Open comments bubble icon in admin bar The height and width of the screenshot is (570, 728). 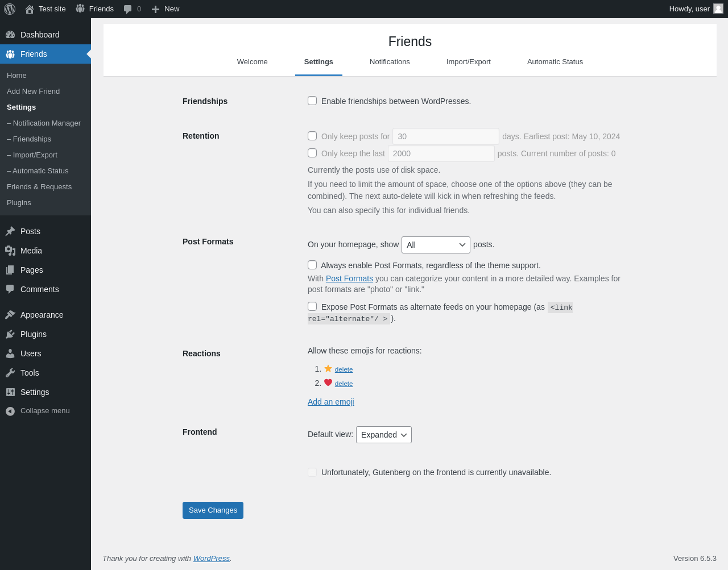pyautogui.click(x=128, y=9)
